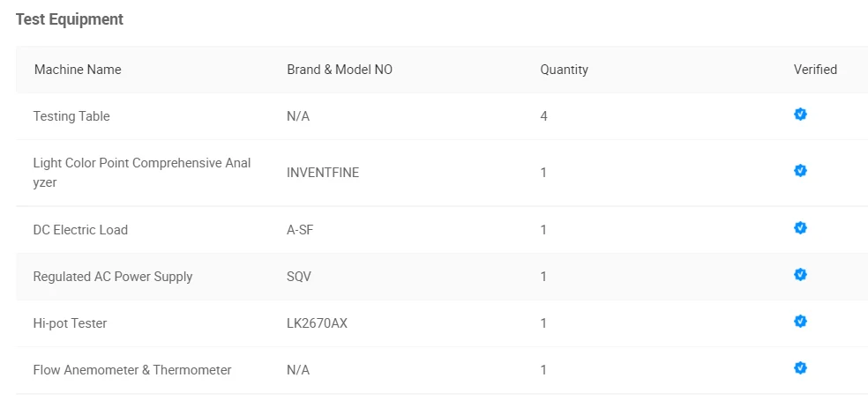The width and height of the screenshot is (868, 415).
Task: Click verified badge for Light Color Analyzer row
Action: pyautogui.click(x=800, y=171)
